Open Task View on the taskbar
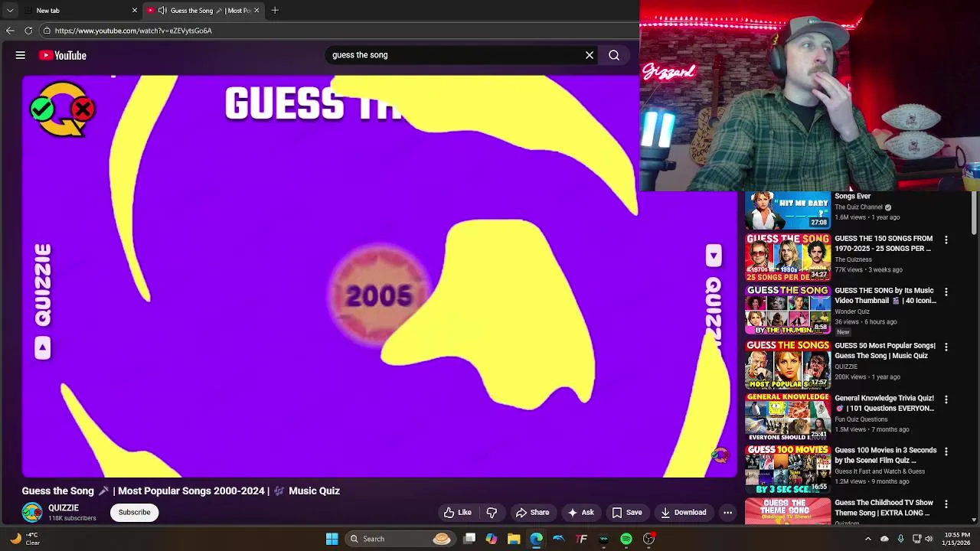Screen dimensions: 980x551 tap(469, 539)
